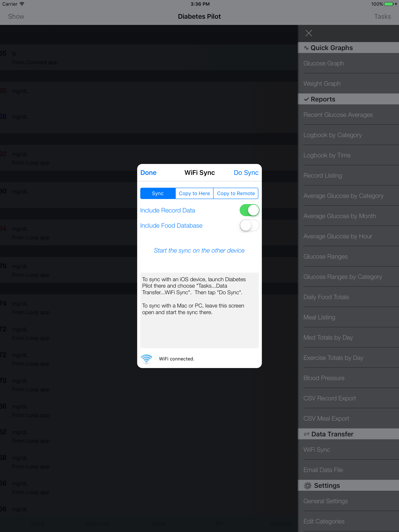Screen dimensions: 399x532
Task: Tap the carrier WiFi signal icon
Action: [22, 4]
